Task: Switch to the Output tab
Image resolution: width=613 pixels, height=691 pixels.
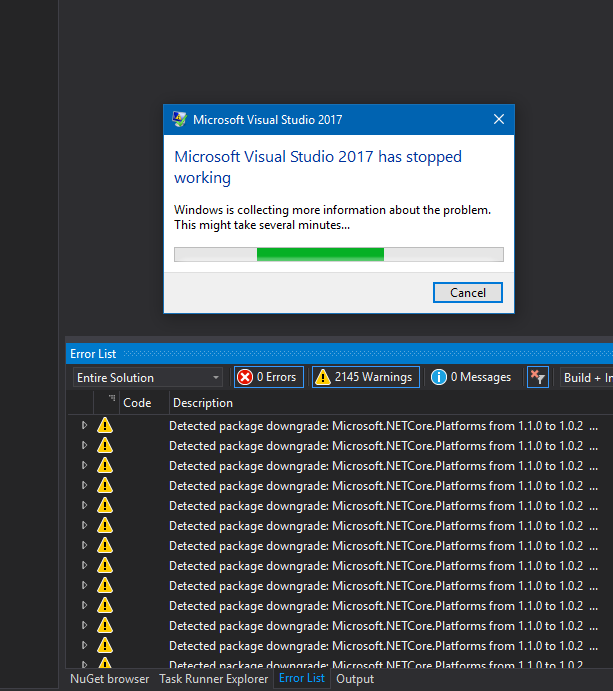Action: click(355, 679)
